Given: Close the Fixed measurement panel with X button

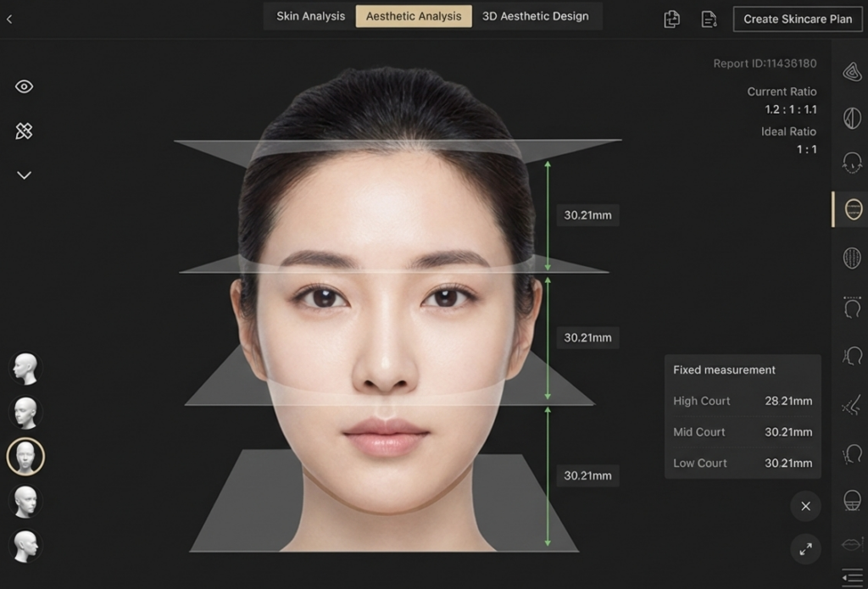Looking at the screenshot, I should coord(805,506).
